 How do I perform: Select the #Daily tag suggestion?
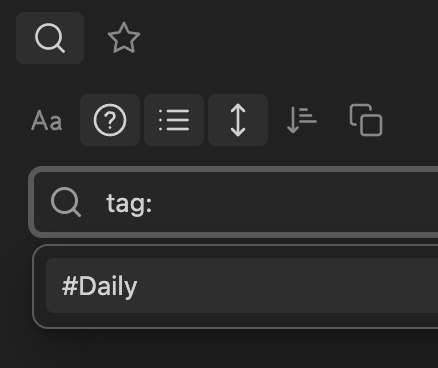(242, 286)
